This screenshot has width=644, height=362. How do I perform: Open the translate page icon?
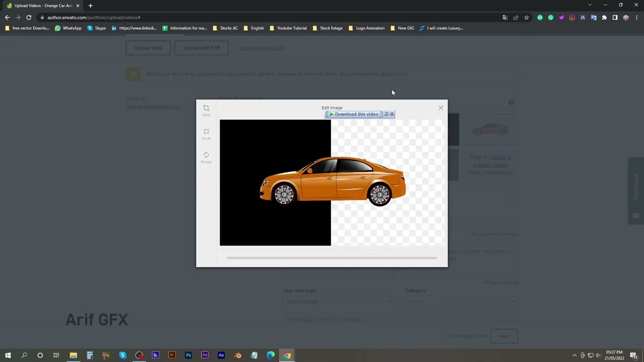tap(505, 18)
